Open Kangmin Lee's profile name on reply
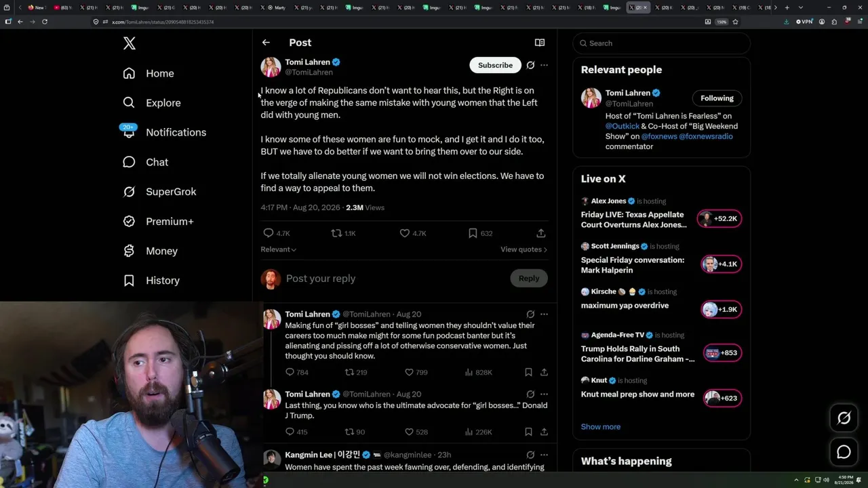The image size is (868, 488). pos(323,455)
